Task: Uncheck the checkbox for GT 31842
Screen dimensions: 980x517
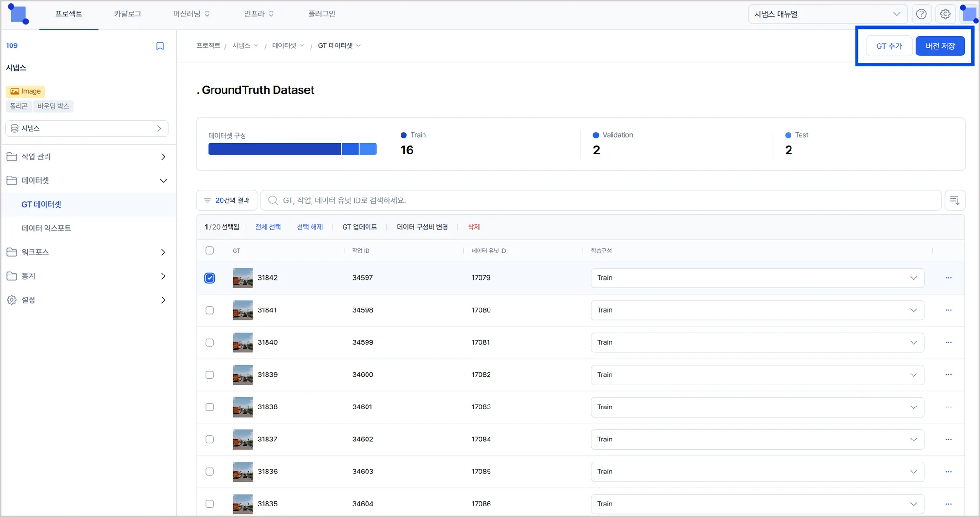Action: (210, 278)
